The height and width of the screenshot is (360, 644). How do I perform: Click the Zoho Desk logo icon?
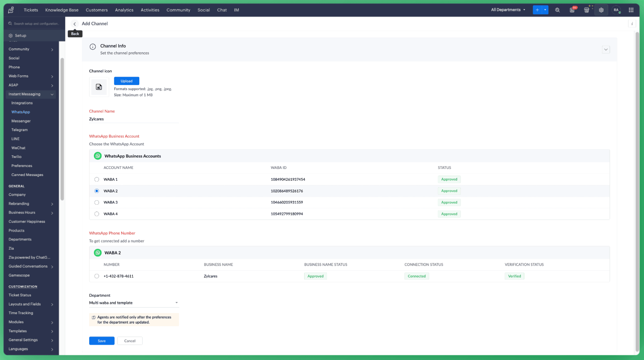tap(11, 10)
